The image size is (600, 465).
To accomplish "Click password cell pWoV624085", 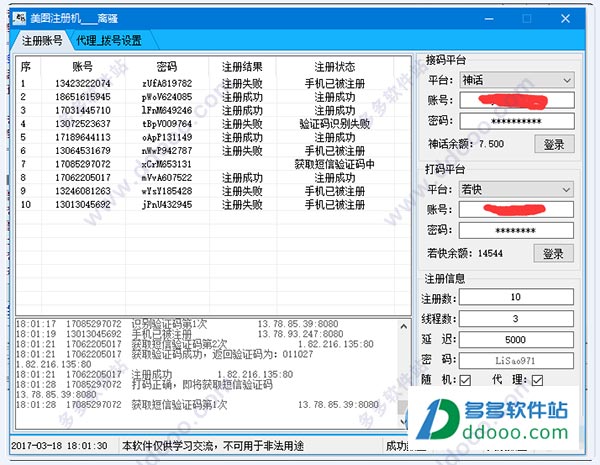I will (167, 97).
